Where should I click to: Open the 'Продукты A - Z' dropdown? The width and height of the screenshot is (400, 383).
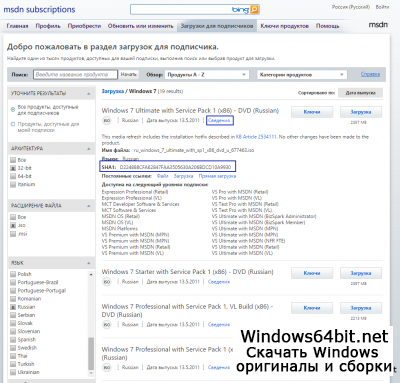(207, 75)
